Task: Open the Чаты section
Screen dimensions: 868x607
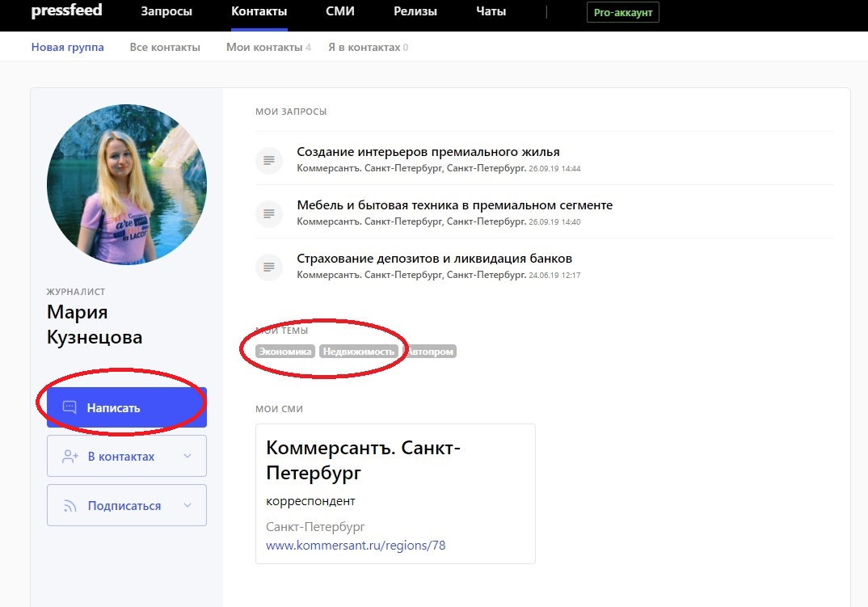Action: (x=491, y=12)
